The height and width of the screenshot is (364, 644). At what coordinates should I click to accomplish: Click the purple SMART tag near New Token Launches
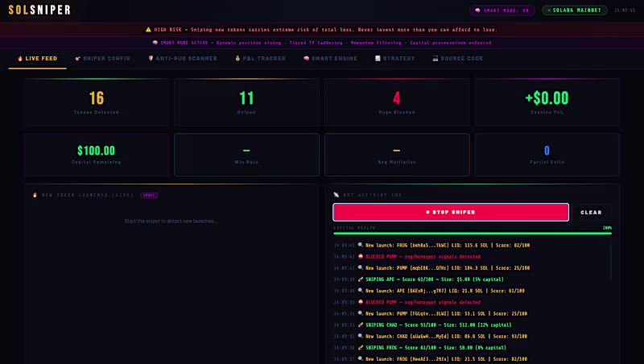click(x=149, y=195)
